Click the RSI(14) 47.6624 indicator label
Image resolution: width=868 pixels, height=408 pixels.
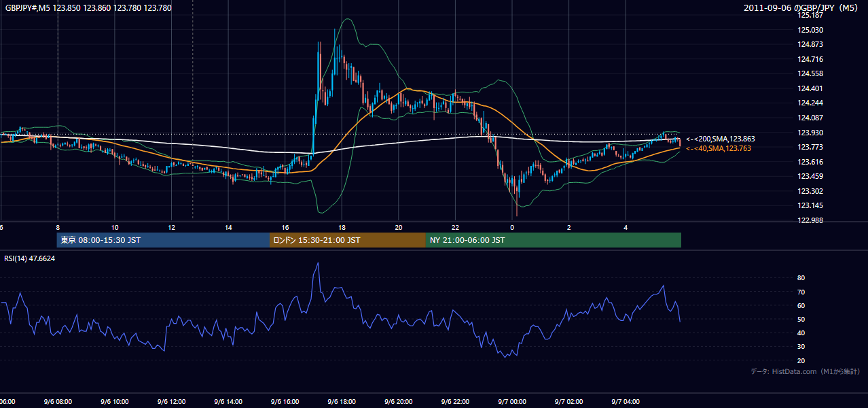pyautogui.click(x=30, y=258)
